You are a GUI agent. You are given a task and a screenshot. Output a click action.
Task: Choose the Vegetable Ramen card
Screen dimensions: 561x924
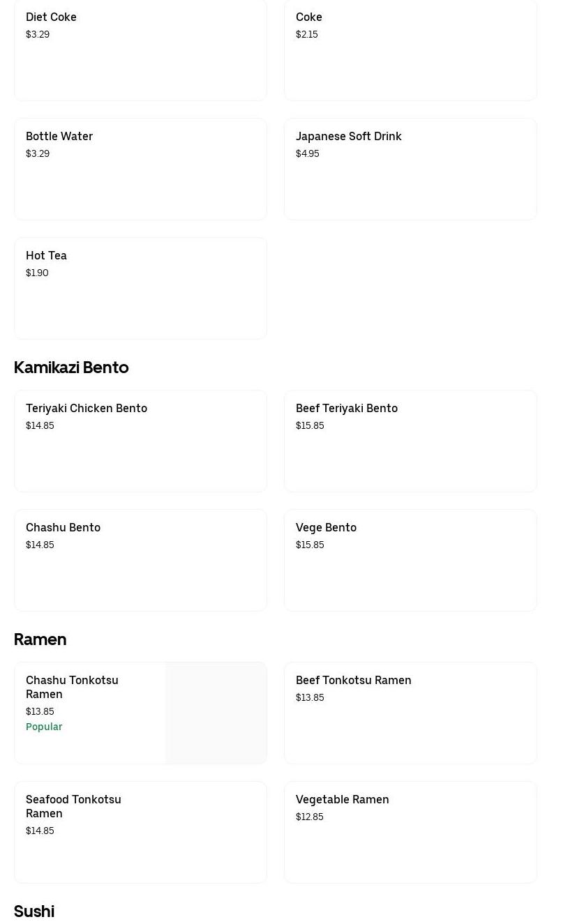(x=410, y=832)
